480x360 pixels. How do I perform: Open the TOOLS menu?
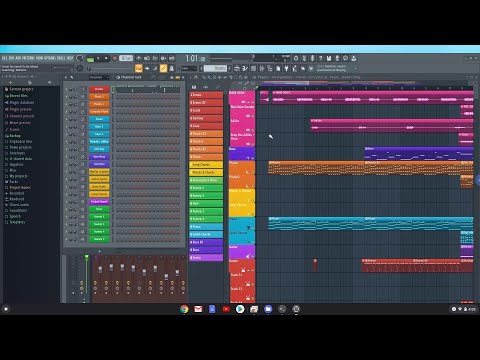[x=61, y=58]
